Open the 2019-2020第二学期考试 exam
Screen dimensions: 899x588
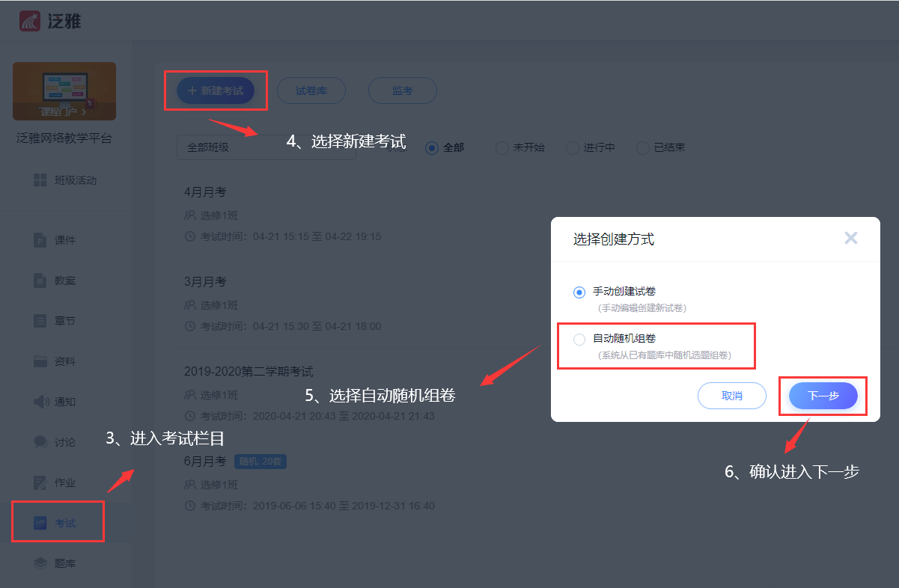click(249, 372)
